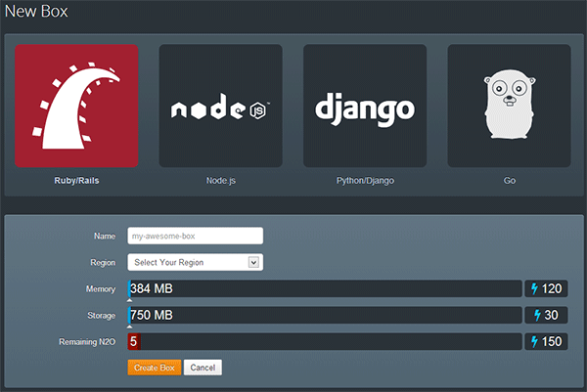Click the Node.js label text

coord(221,181)
